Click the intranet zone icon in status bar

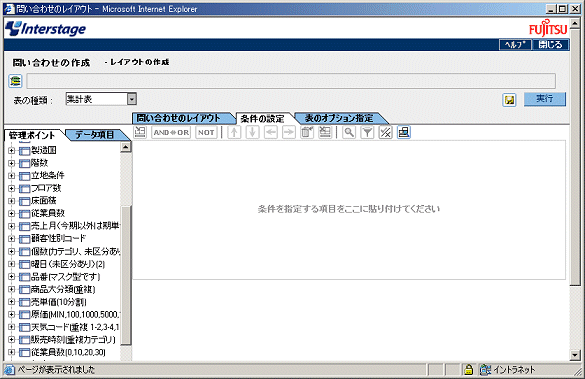[x=485, y=370]
